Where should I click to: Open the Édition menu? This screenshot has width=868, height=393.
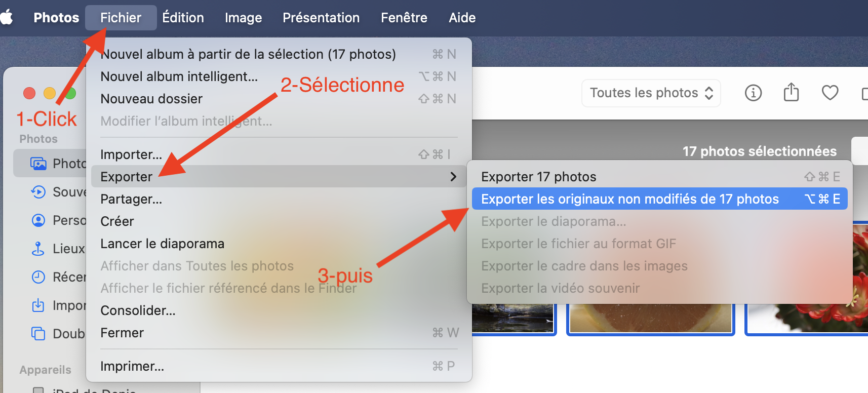click(183, 18)
